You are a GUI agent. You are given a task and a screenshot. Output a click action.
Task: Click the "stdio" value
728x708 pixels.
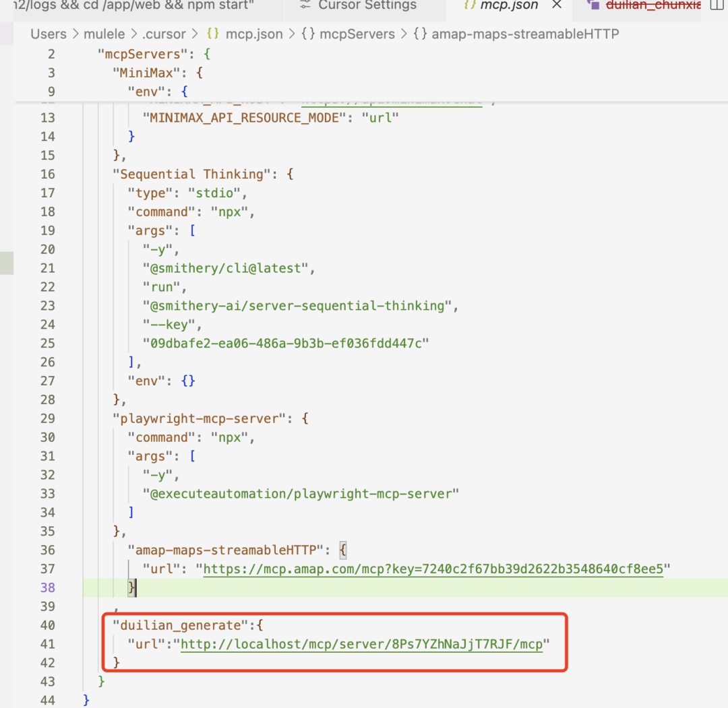214,193
